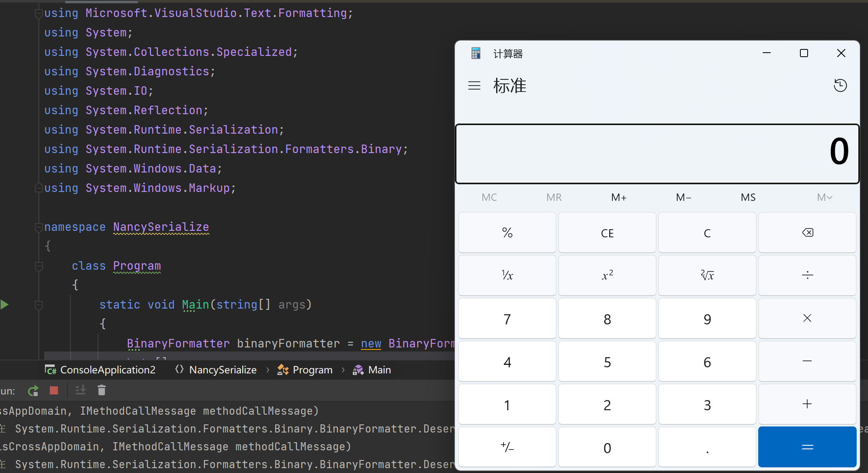Click the multiply operator button
868x473 pixels.
807,318
